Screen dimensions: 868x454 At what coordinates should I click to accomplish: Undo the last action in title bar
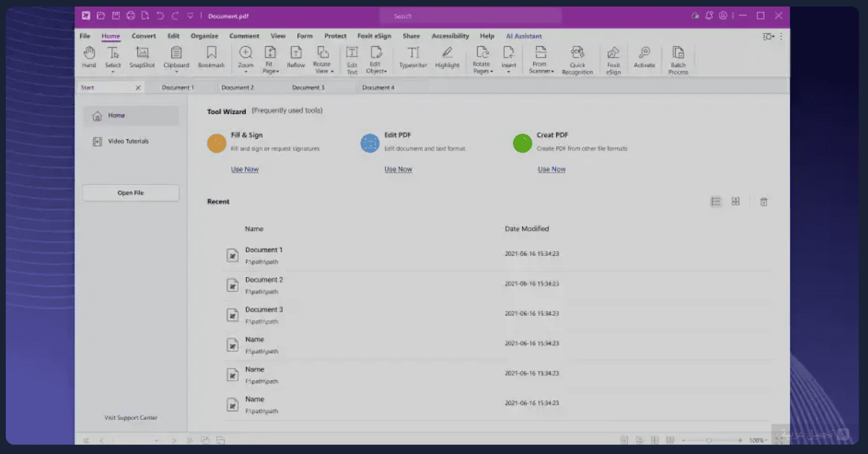[160, 15]
